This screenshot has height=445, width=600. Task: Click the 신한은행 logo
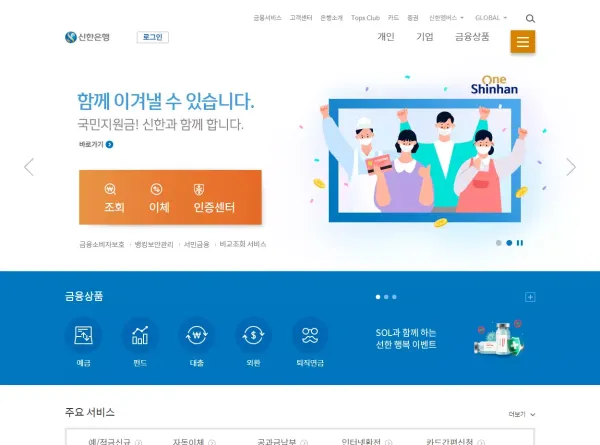tap(87, 37)
